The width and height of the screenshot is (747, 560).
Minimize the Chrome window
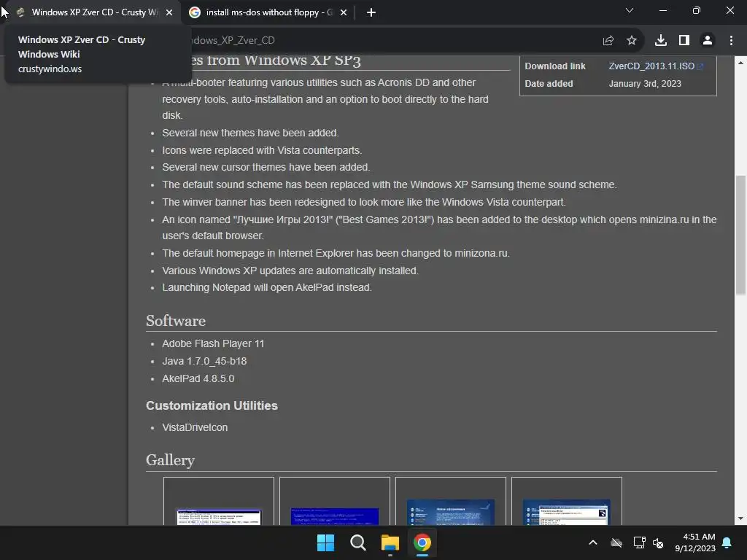pyautogui.click(x=662, y=10)
